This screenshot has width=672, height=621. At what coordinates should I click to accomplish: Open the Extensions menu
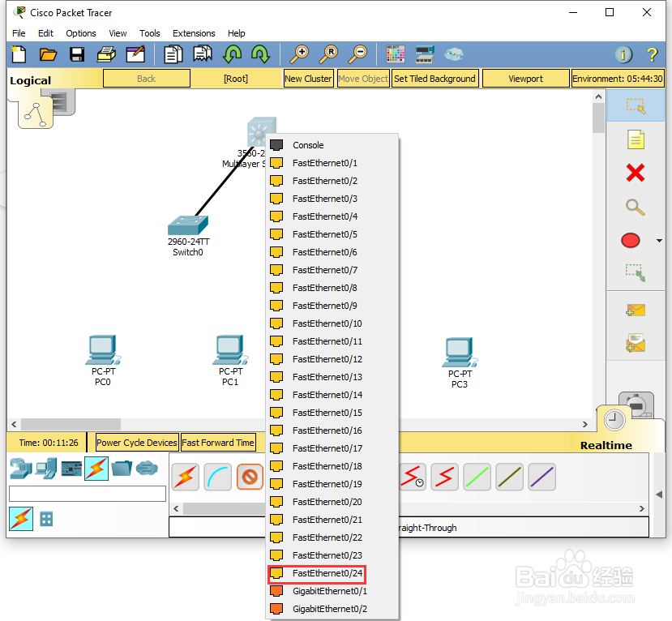pos(194,33)
